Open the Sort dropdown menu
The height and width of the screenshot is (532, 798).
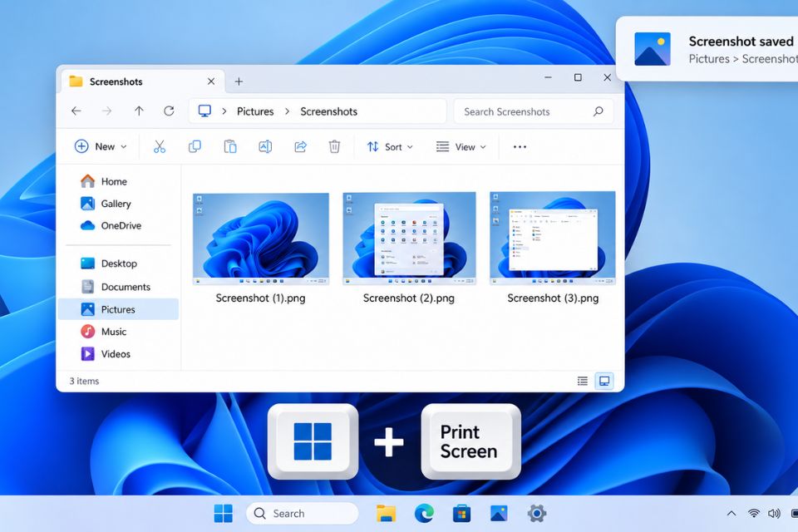(390, 146)
